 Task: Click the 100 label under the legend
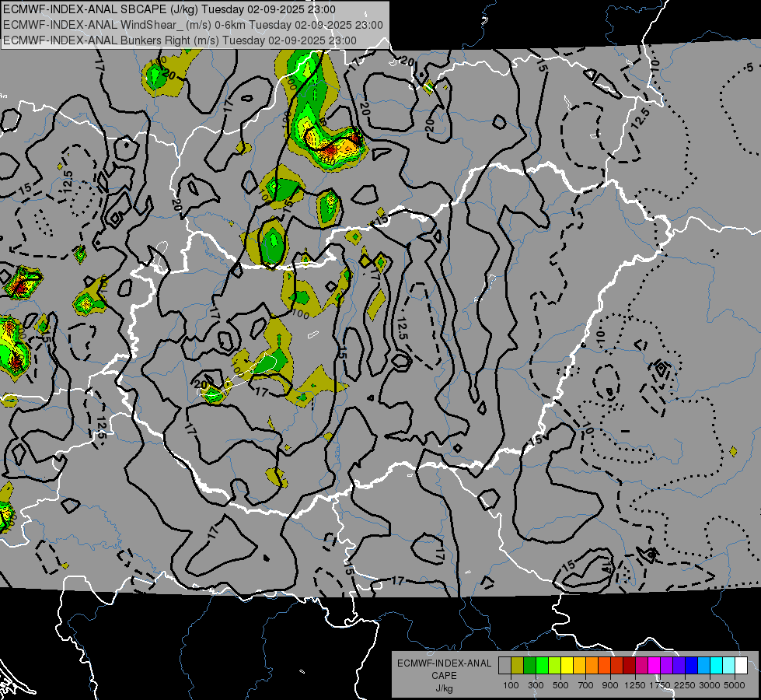pos(511,685)
